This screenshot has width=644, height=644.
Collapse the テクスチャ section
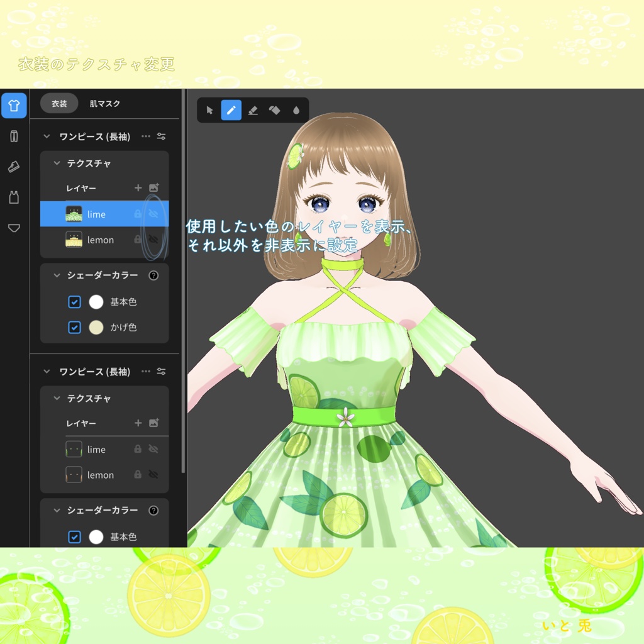tap(58, 163)
